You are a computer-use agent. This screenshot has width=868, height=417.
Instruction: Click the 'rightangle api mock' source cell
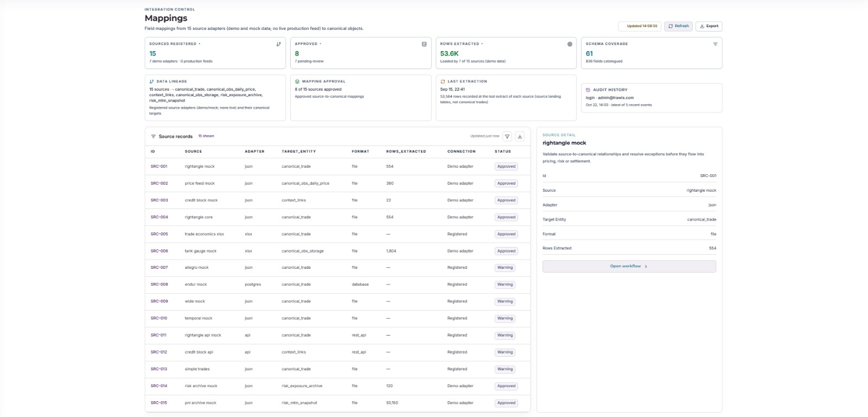pyautogui.click(x=203, y=335)
